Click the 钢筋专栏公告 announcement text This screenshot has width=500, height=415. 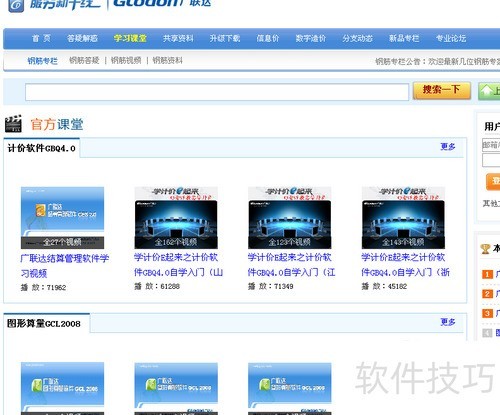coord(438,61)
